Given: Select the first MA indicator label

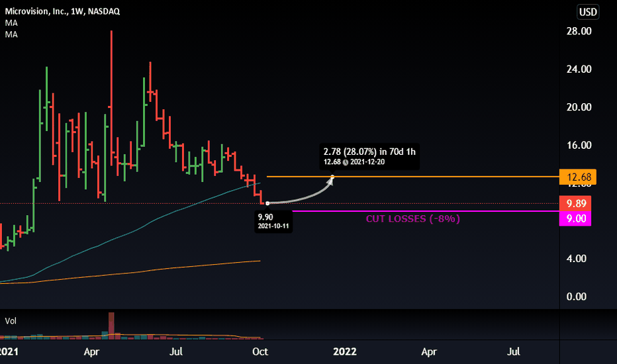Looking at the screenshot, I should [11, 23].
